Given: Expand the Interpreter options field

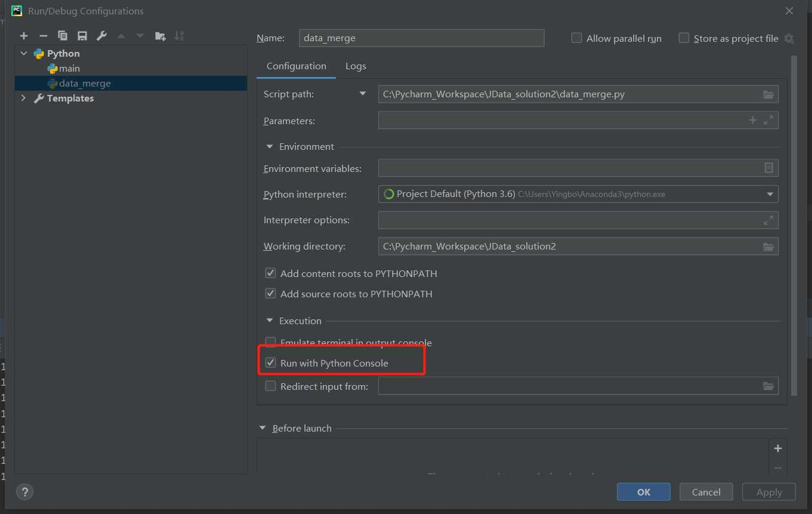Looking at the screenshot, I should tap(768, 220).
